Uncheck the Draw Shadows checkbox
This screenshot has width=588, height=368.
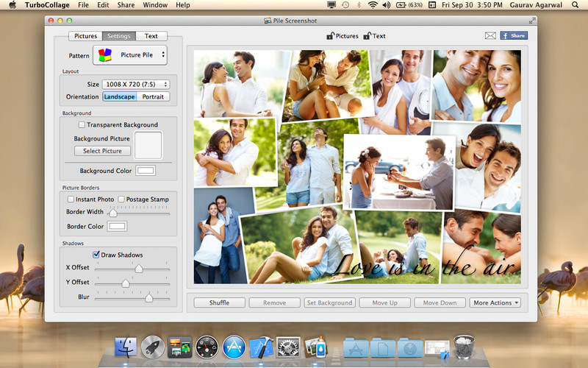pos(96,255)
